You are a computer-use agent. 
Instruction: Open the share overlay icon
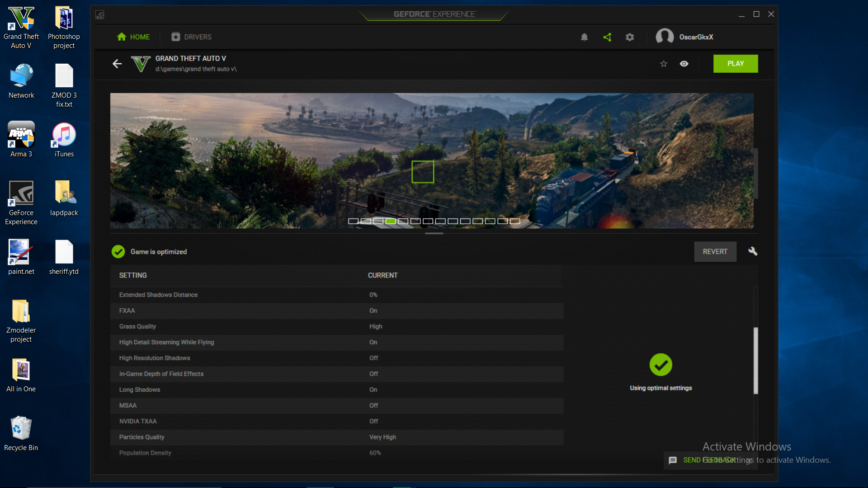[607, 37]
